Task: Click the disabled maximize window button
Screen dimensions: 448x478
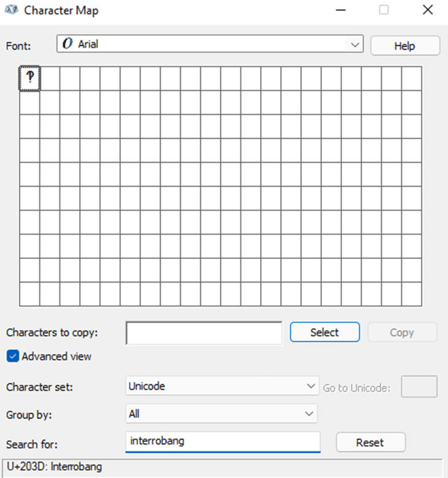Action: click(x=384, y=10)
